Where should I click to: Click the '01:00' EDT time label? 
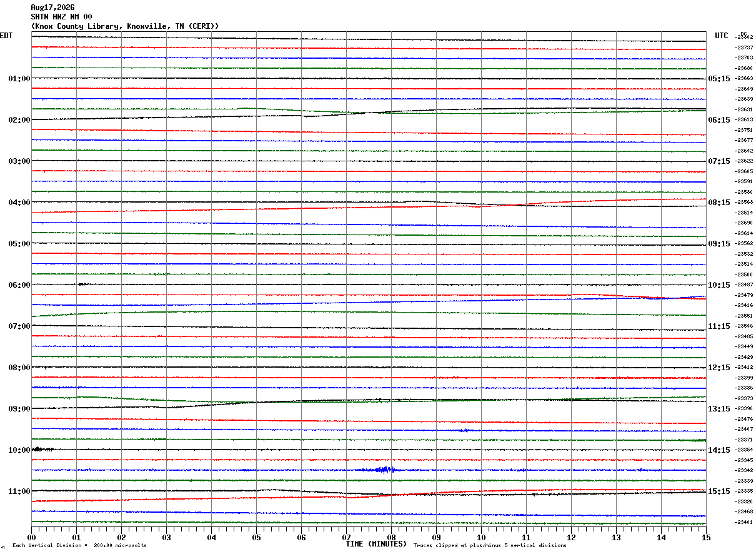pos(19,79)
